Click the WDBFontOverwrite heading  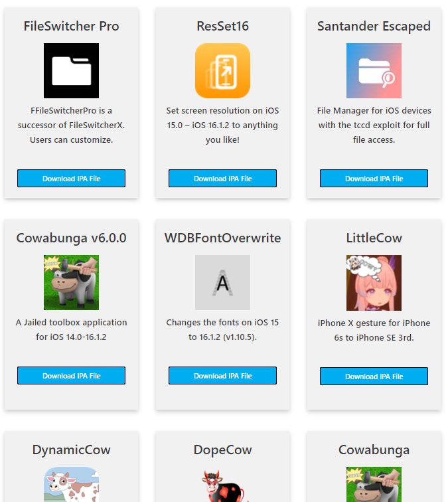coord(223,238)
